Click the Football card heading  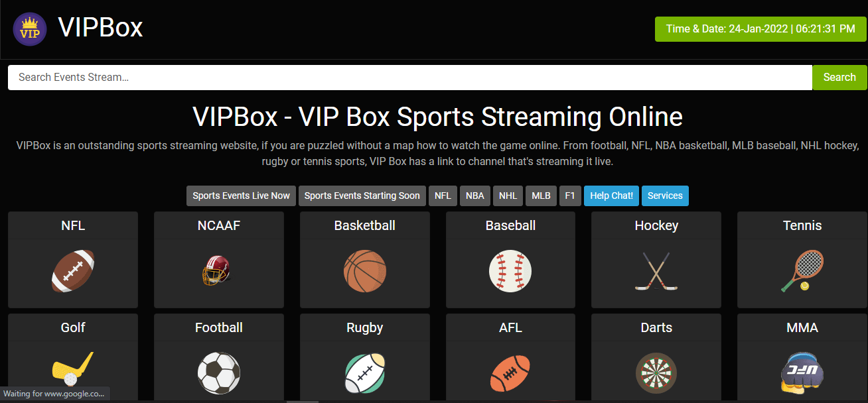(x=219, y=327)
